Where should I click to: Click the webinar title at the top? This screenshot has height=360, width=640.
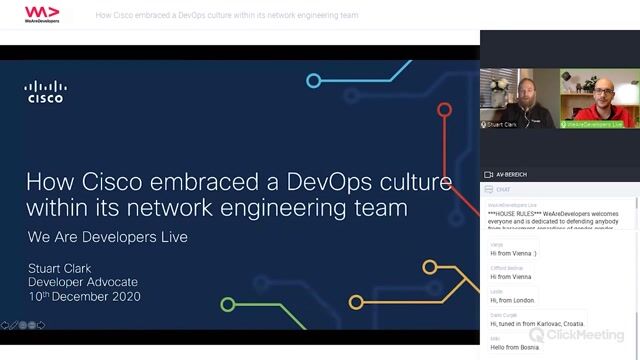click(227, 15)
